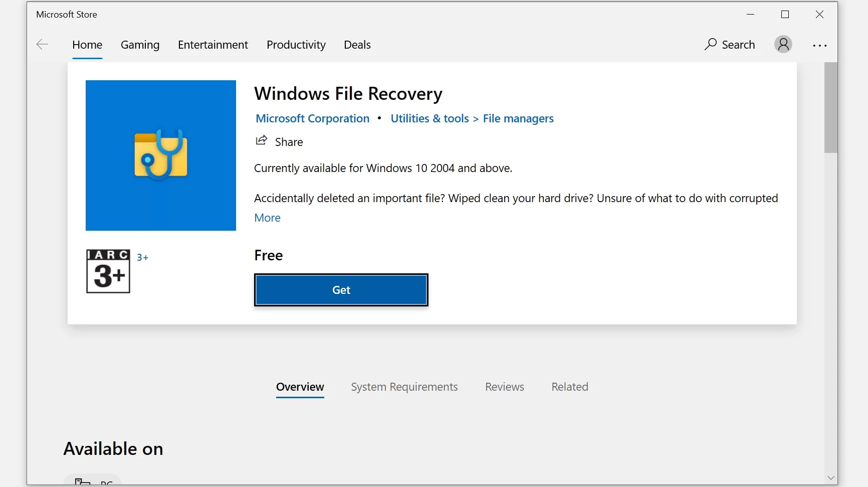Open the three-dot more options menu
This screenshot has width=868, height=487.
tap(820, 46)
